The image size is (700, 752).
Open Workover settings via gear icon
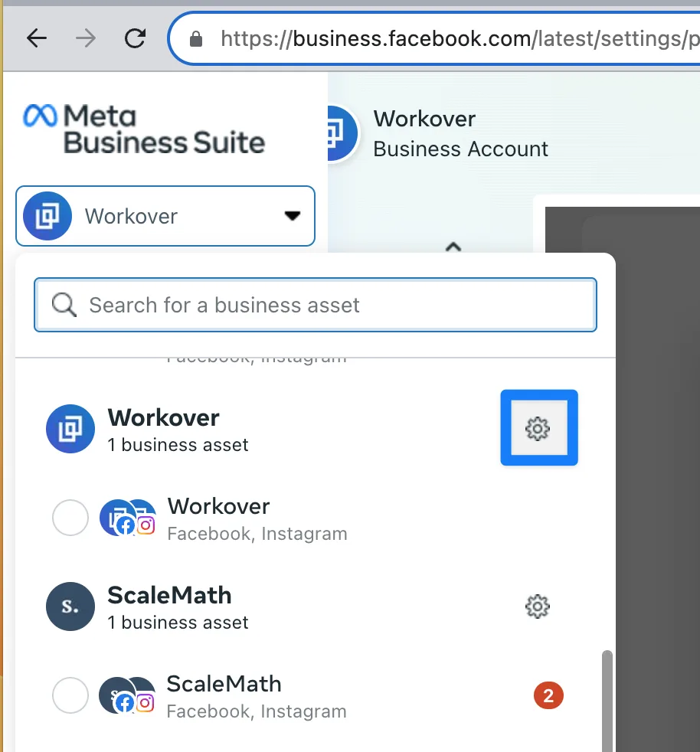[x=538, y=428]
